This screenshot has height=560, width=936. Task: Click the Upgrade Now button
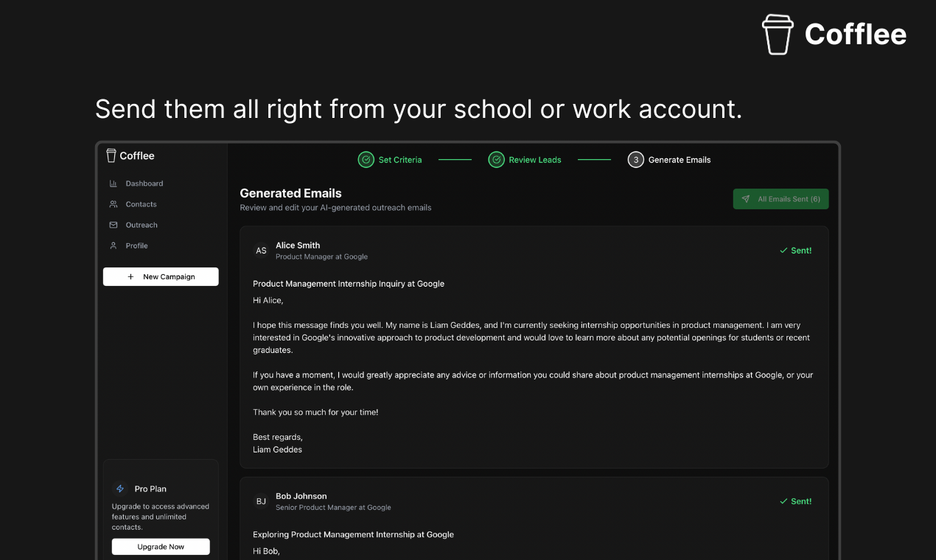(x=161, y=547)
